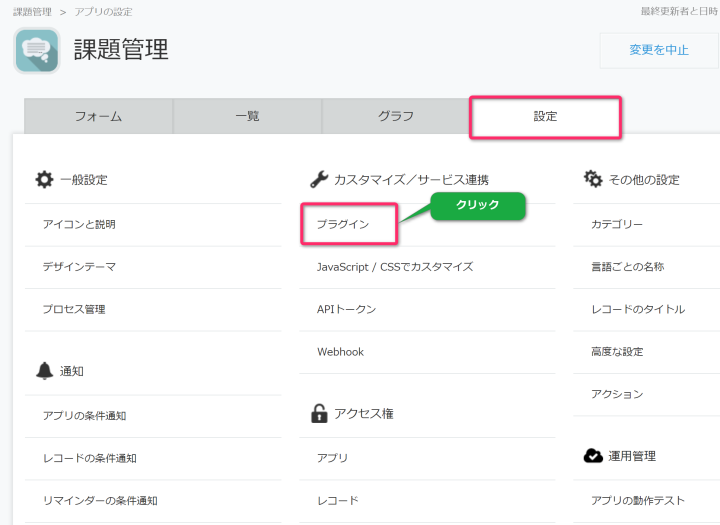This screenshot has width=720, height=525.
Task: Click the wrench icon beside カスタマイズ／サービス連携
Action: tap(319, 180)
